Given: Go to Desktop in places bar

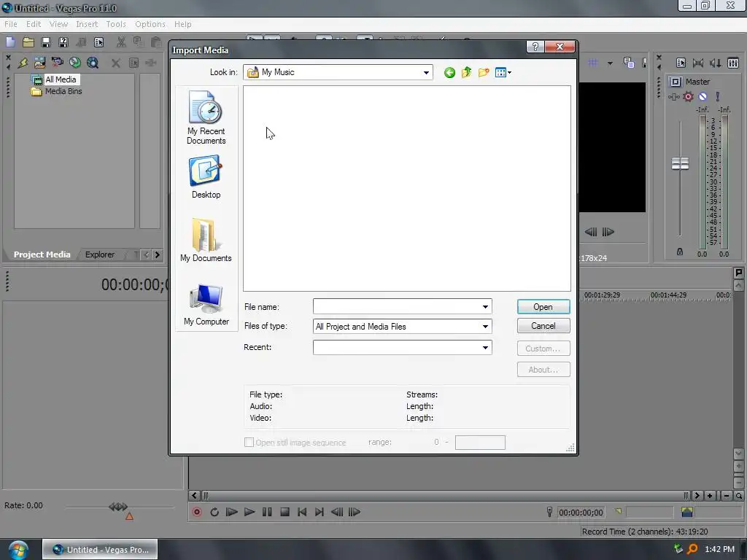Looking at the screenshot, I should (x=206, y=176).
